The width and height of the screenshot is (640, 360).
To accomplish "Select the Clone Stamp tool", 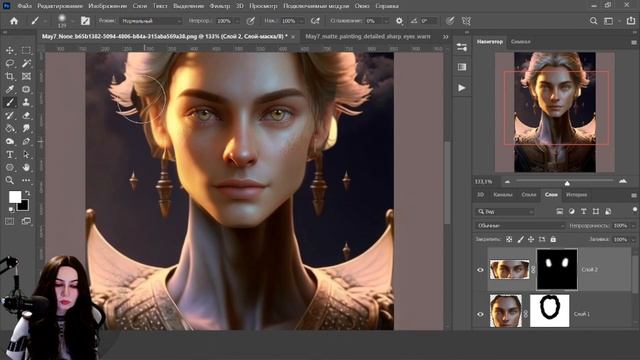I will 26,102.
